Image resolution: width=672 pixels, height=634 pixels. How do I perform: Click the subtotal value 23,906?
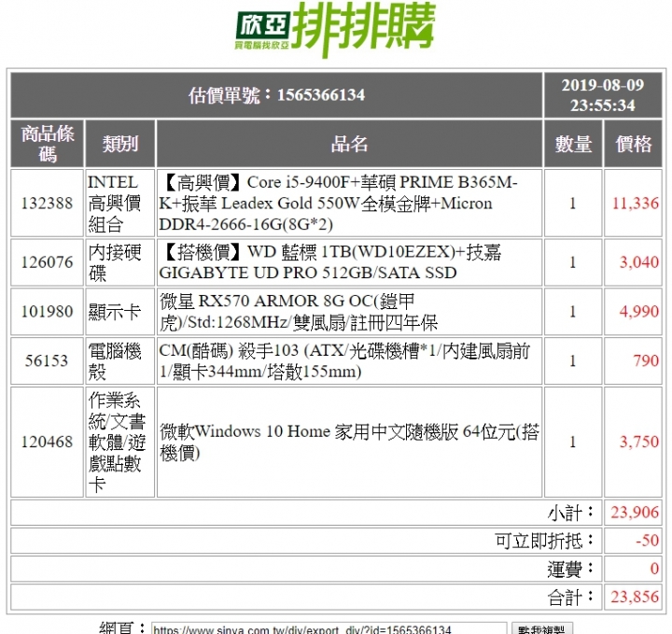click(x=635, y=513)
